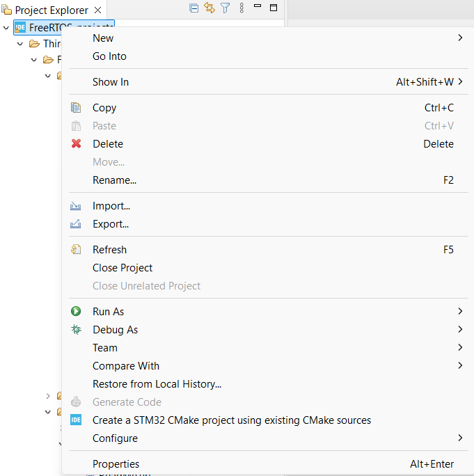Viewport: 474px width, 476px height.
Task: Click the Refresh icon
Action: [x=77, y=250]
